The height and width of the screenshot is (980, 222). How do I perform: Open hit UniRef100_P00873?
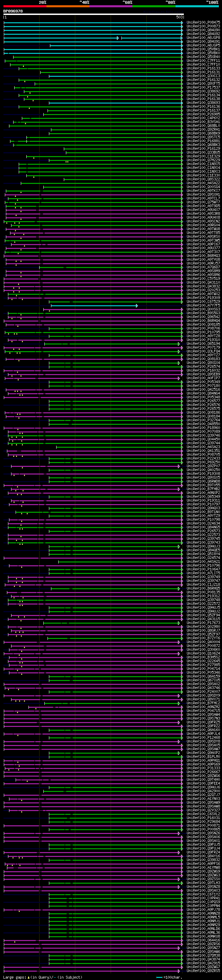[203, 26]
